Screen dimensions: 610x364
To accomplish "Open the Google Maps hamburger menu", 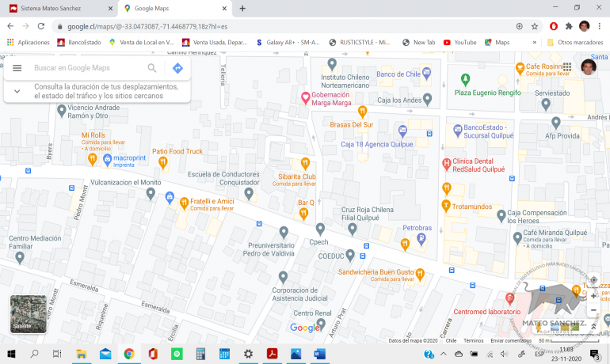I will (x=17, y=68).
